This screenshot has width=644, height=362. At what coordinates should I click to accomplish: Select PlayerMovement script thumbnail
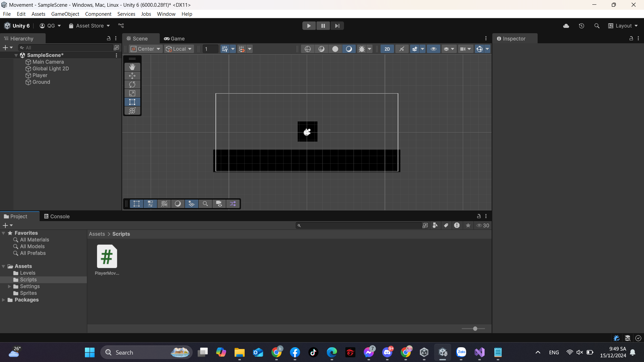tap(107, 256)
